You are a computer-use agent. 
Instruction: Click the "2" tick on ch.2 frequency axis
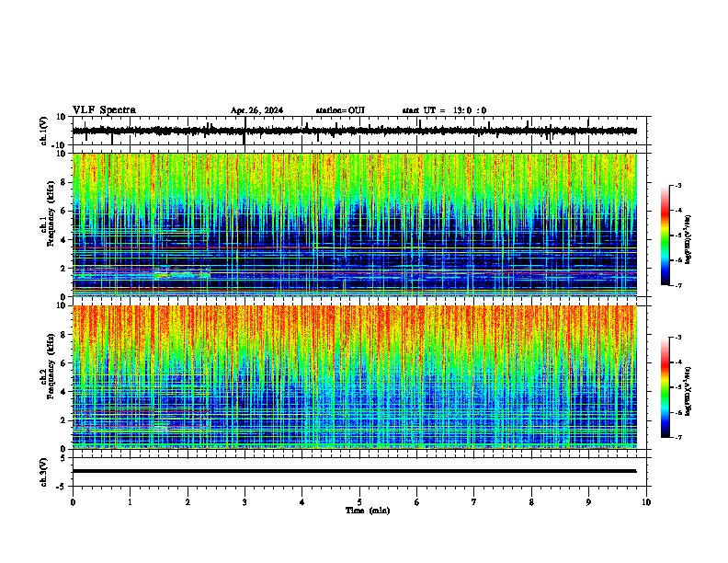(65, 420)
